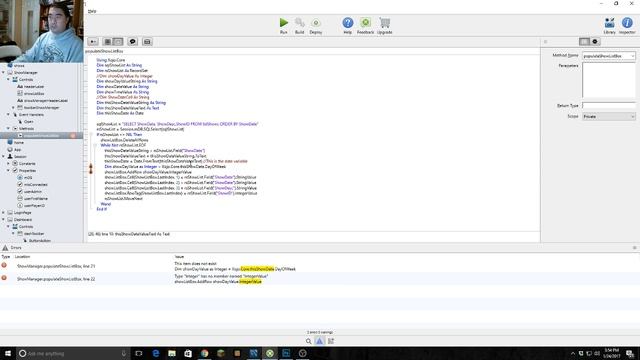The image size is (640, 360).
Task: Open the Feedback tool
Action: click(365, 23)
